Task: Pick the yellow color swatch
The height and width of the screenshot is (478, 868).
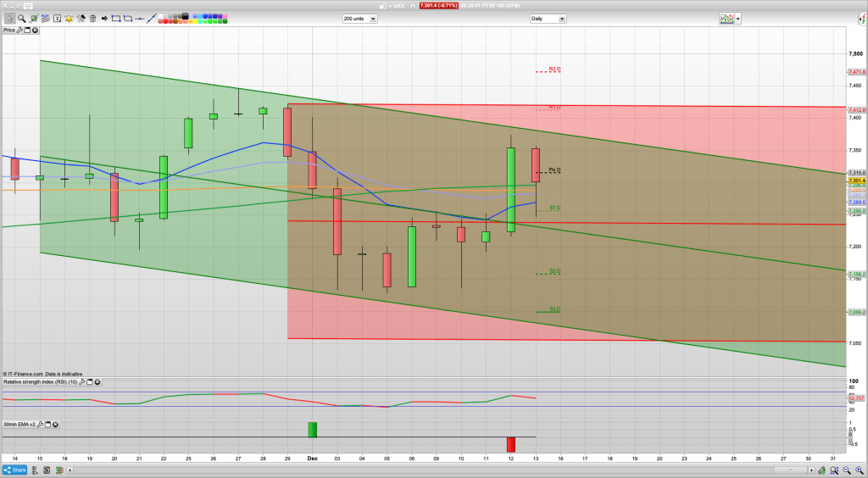Action: pyautogui.click(x=196, y=21)
